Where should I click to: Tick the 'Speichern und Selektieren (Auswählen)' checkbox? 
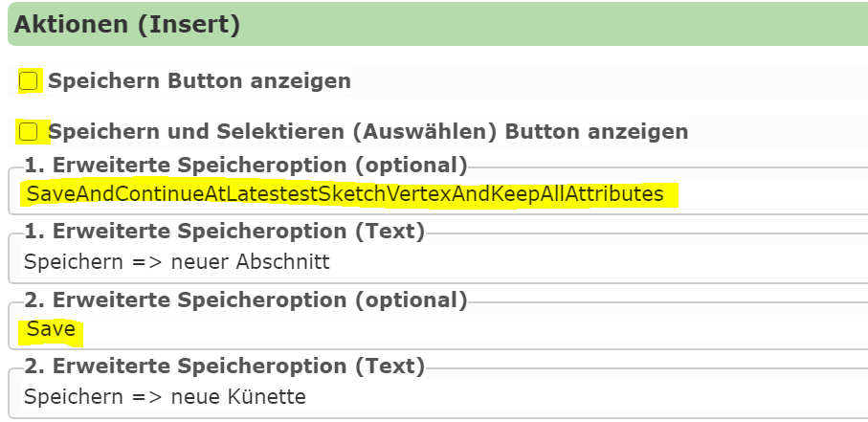(29, 132)
